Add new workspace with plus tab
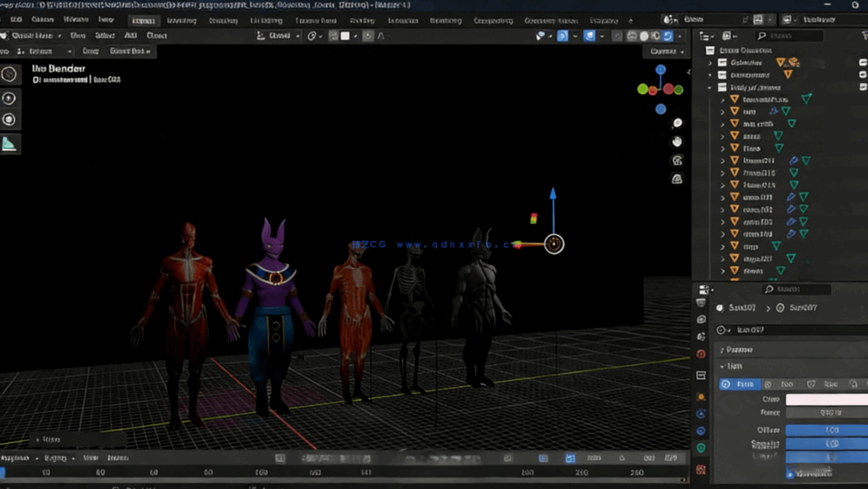Viewport: 868px width, 489px height. tap(631, 20)
